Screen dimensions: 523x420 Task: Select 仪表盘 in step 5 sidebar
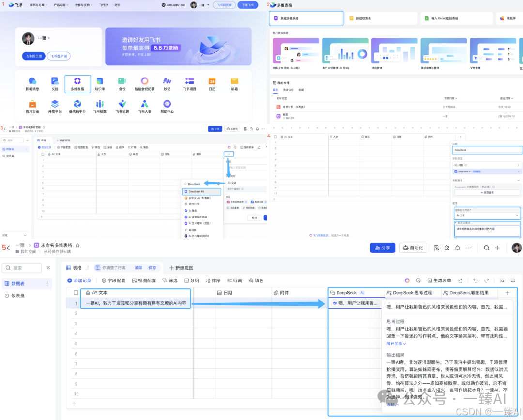[27, 296]
